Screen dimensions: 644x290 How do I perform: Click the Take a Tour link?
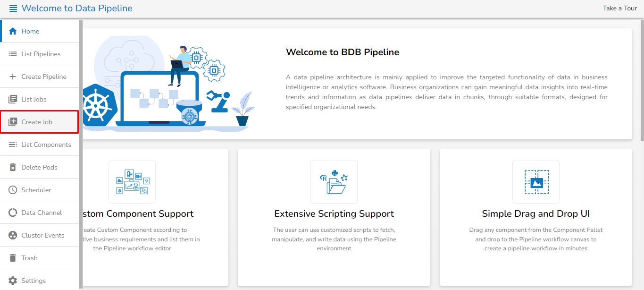coord(620,8)
